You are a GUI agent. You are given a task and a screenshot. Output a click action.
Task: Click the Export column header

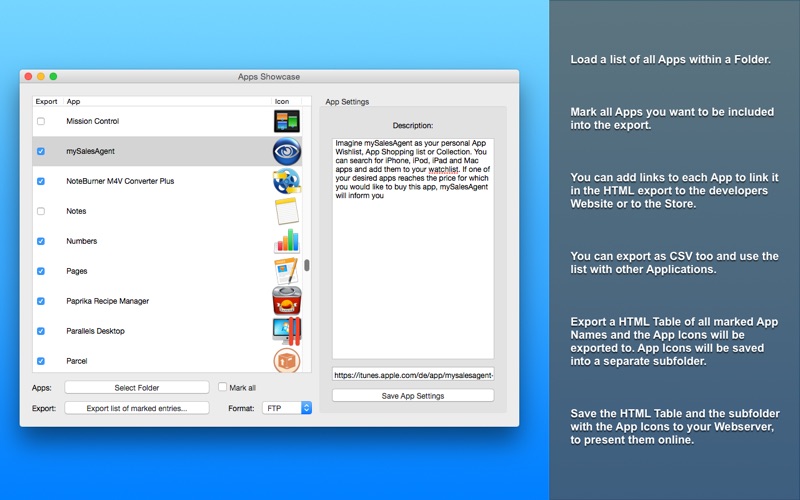click(x=47, y=102)
